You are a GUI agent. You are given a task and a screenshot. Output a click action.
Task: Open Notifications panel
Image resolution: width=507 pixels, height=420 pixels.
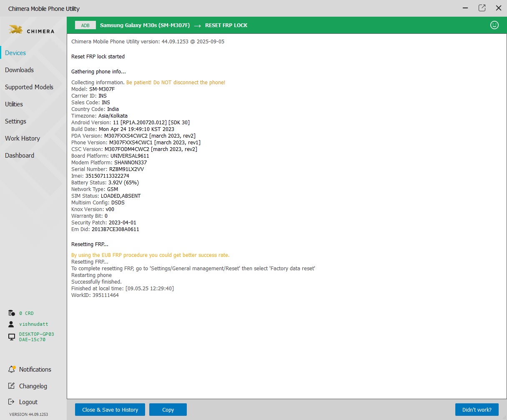[35, 370]
